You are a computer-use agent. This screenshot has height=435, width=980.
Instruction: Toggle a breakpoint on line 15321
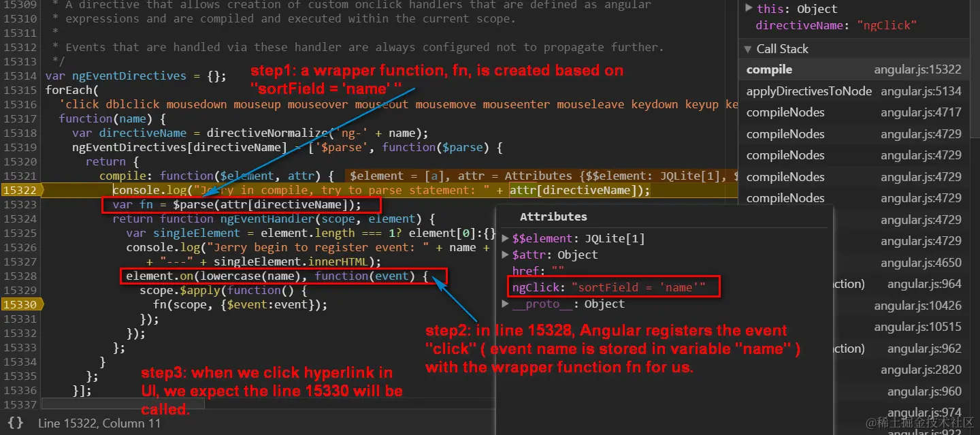coord(20,176)
